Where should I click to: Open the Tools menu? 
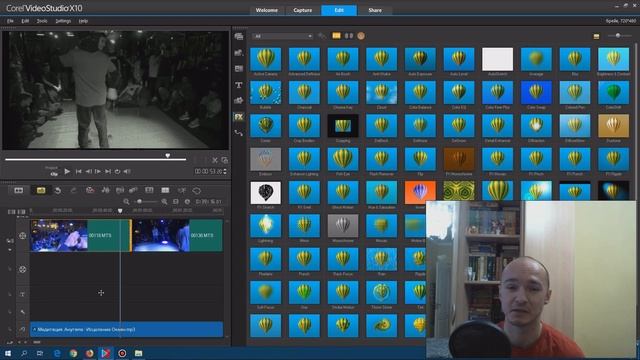pos(42,21)
